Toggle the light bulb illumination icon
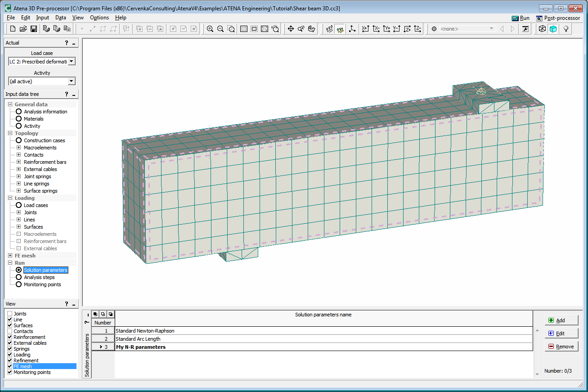This screenshot has width=588, height=392. [566, 29]
